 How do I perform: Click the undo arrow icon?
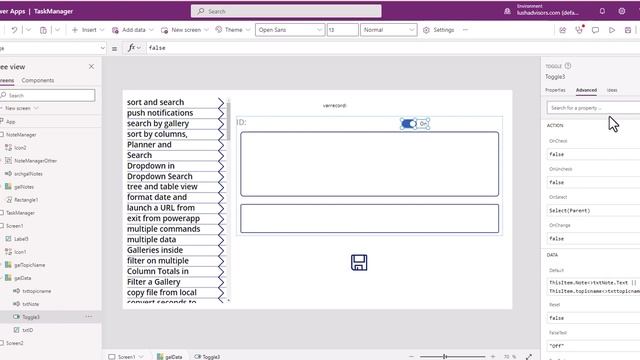[14, 30]
